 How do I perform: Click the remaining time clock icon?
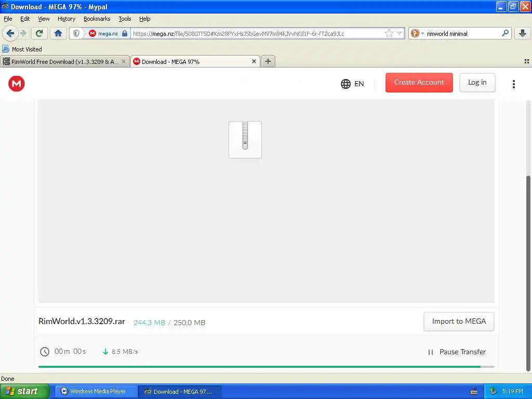click(45, 352)
